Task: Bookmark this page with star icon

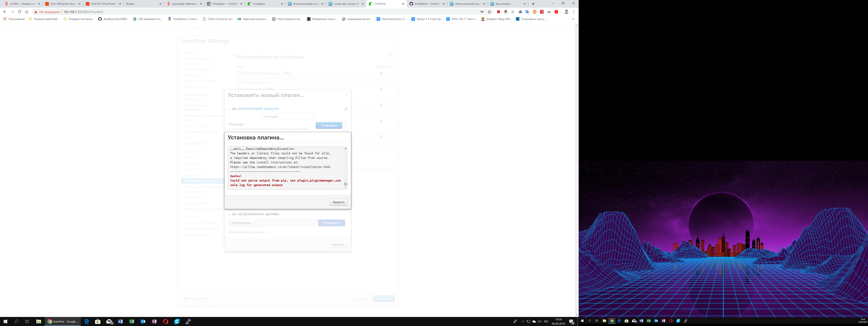Action: point(489,12)
